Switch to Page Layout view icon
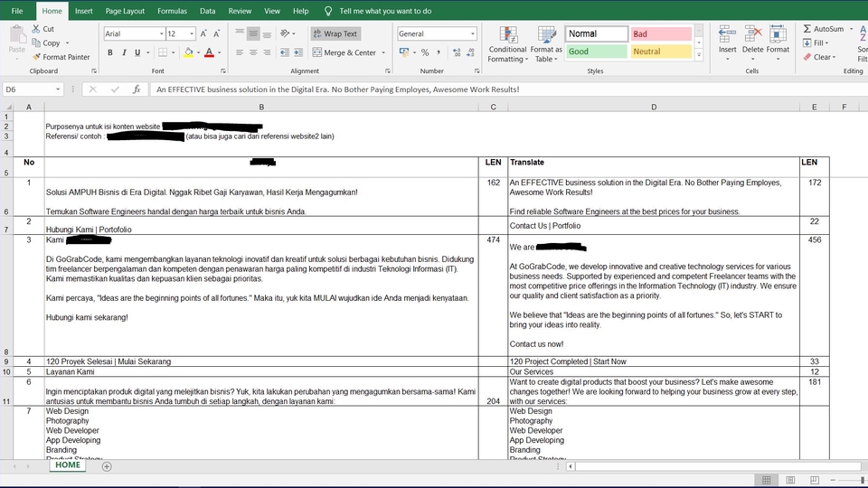The image size is (868, 488). [790, 480]
